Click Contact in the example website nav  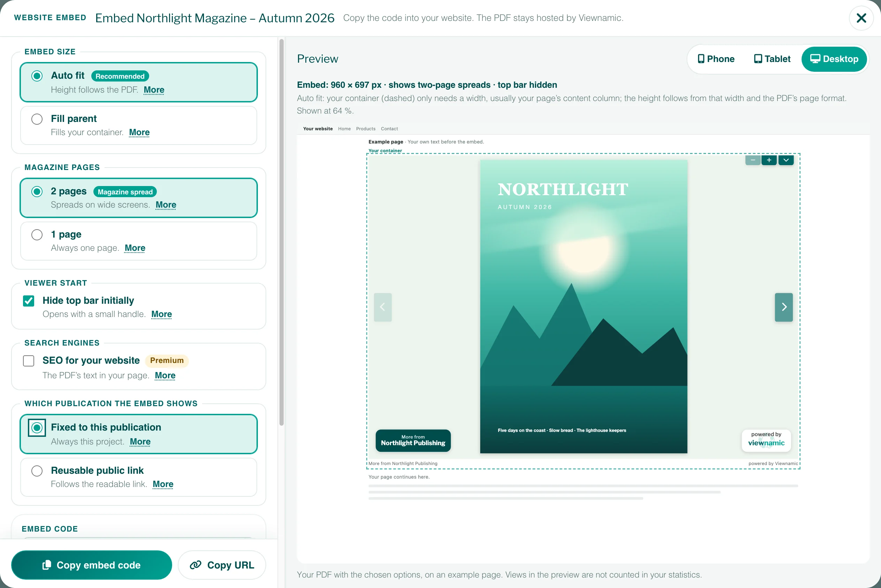pos(389,129)
